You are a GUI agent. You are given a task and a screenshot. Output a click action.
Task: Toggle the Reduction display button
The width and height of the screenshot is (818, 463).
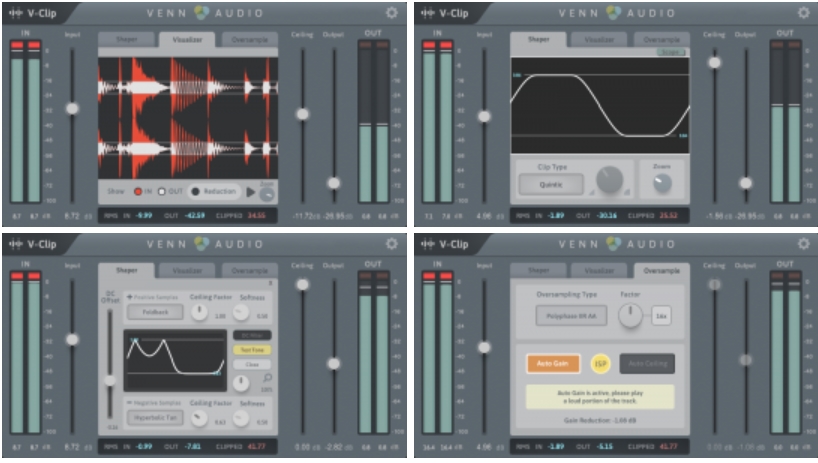(x=214, y=192)
